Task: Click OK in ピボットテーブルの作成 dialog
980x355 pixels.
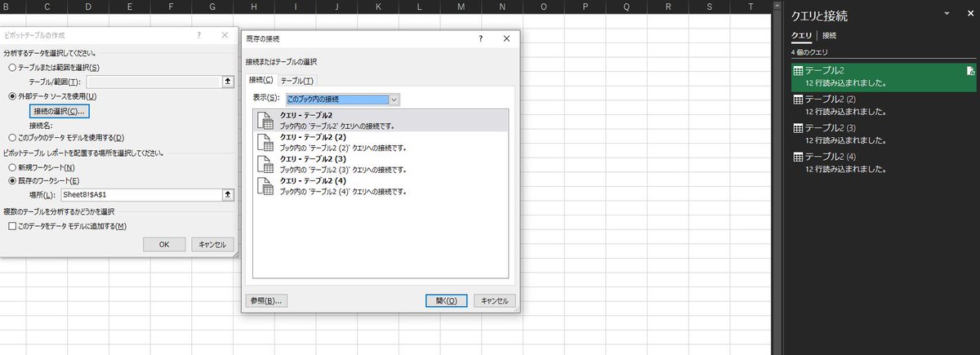Action: [x=164, y=244]
